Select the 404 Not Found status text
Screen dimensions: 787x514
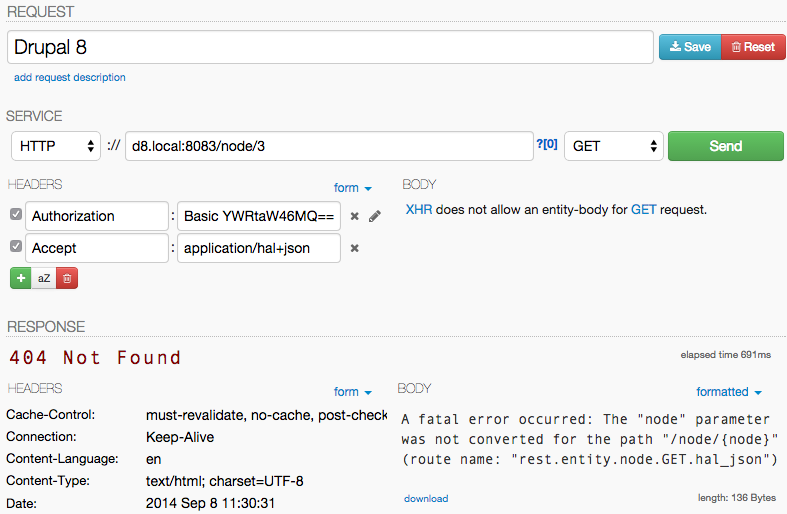pos(95,358)
